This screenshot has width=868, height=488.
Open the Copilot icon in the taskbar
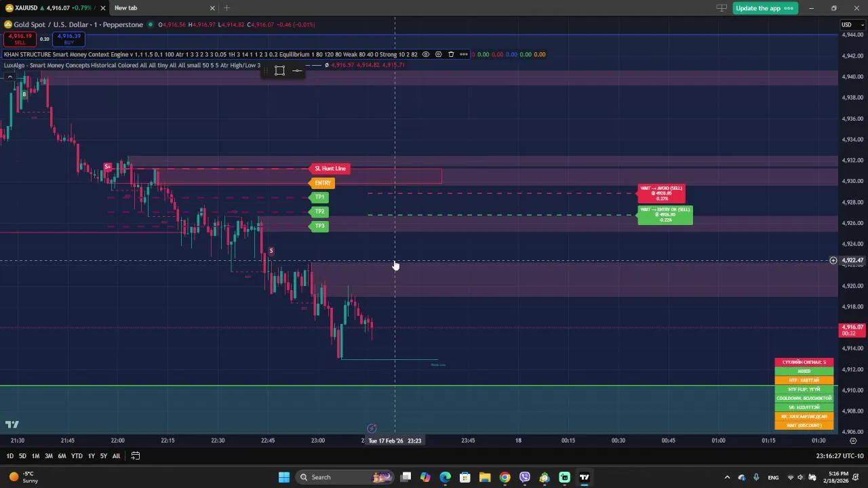425,477
